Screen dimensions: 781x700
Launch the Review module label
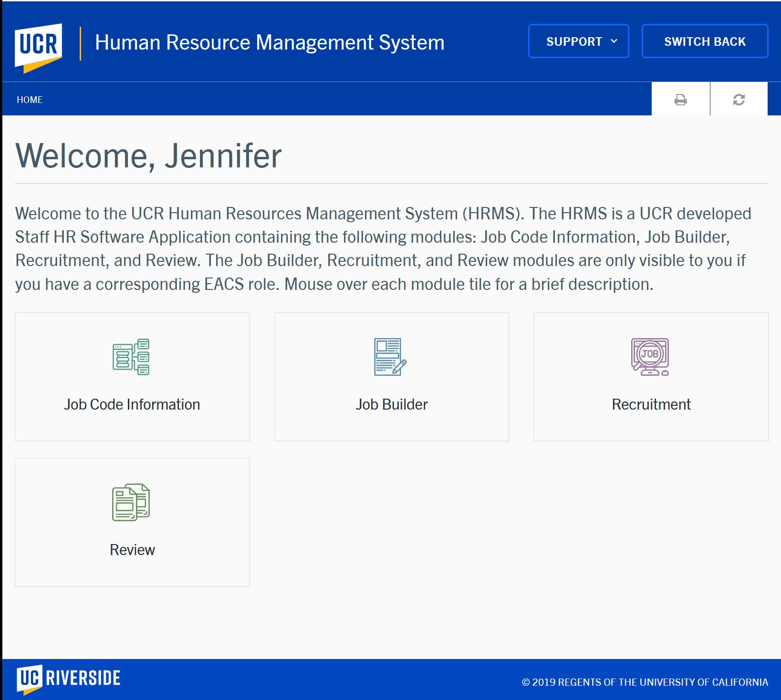click(132, 550)
